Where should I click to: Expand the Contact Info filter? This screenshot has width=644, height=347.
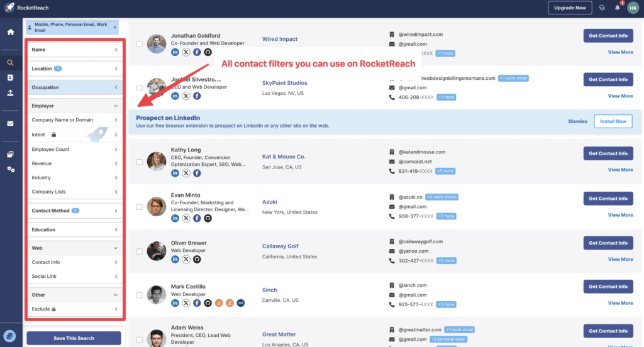[75, 262]
